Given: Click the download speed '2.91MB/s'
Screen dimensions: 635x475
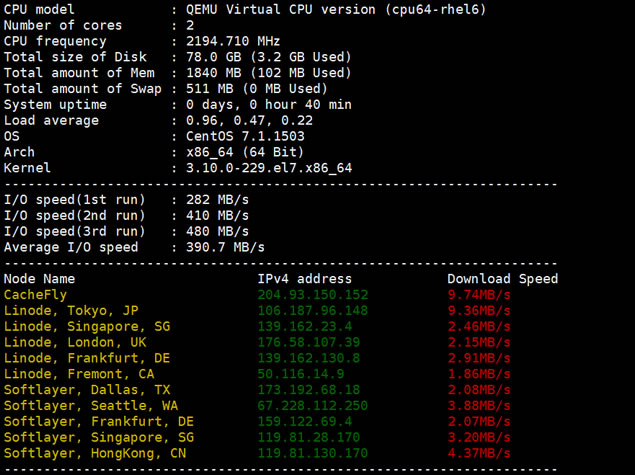Looking at the screenshot, I should (479, 358).
